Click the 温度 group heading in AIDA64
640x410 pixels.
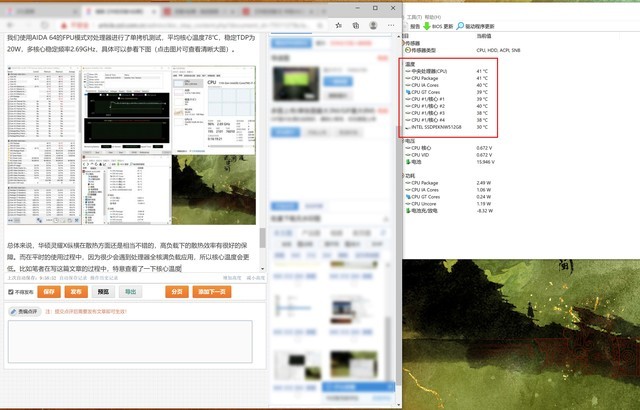(410, 64)
